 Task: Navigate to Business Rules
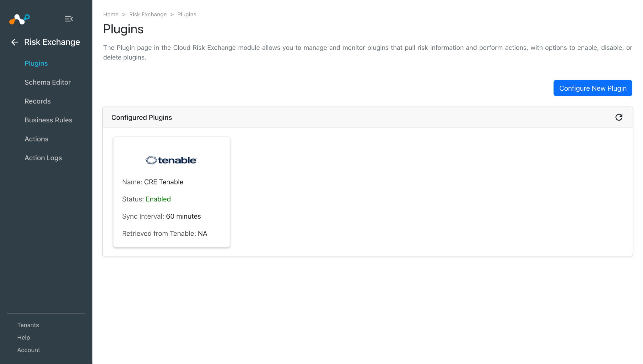click(x=48, y=120)
